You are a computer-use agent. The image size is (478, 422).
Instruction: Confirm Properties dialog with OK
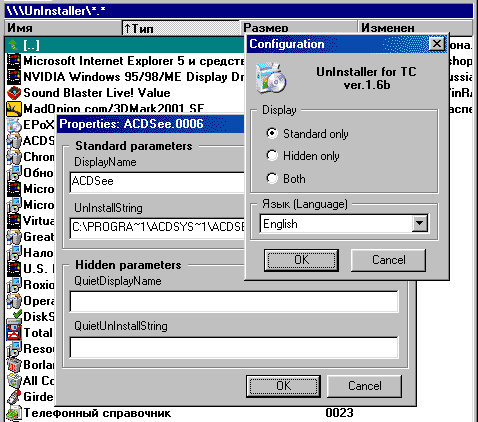(x=283, y=386)
